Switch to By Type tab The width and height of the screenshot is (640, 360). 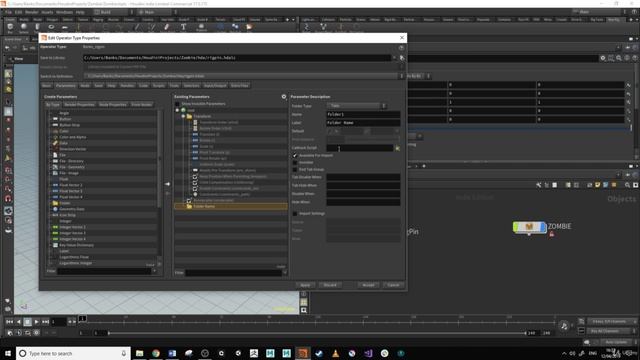[53, 105]
